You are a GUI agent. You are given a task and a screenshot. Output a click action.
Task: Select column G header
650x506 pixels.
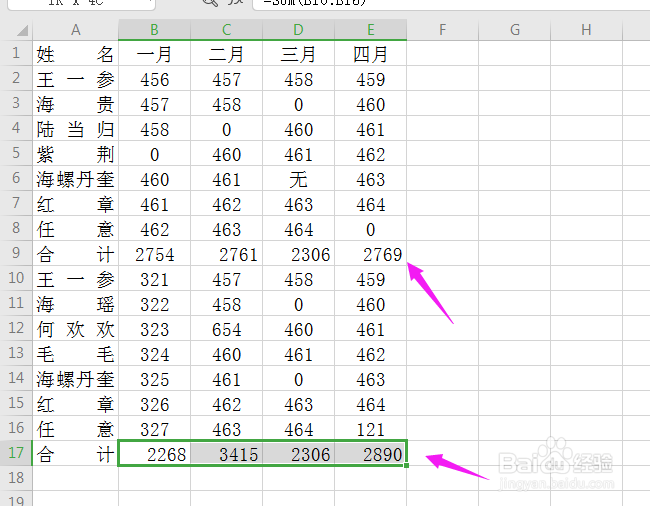514,30
